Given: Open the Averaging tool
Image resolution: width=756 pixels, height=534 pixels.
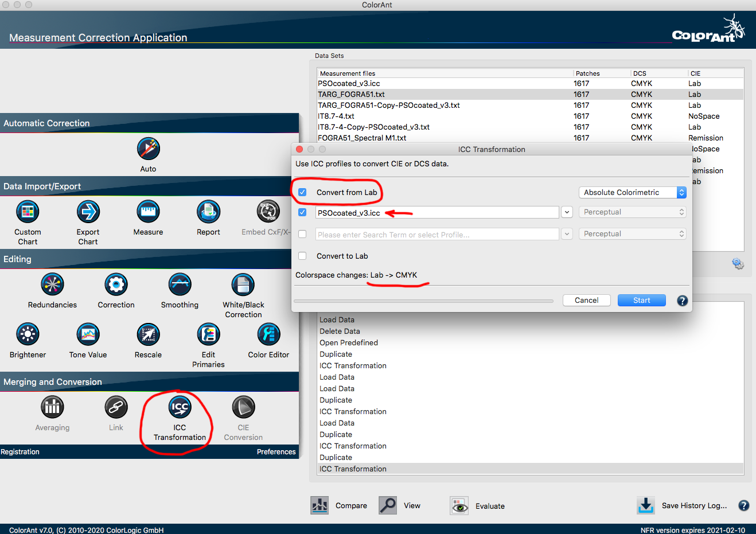Looking at the screenshot, I should click(52, 407).
